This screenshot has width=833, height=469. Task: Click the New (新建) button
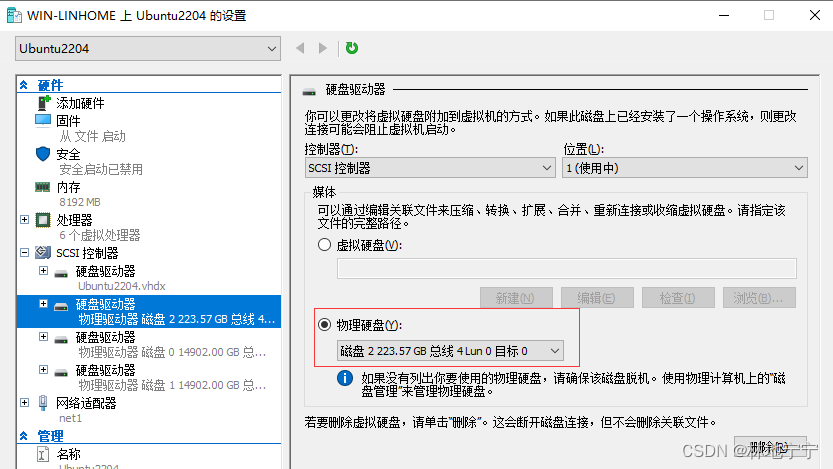[516, 298]
